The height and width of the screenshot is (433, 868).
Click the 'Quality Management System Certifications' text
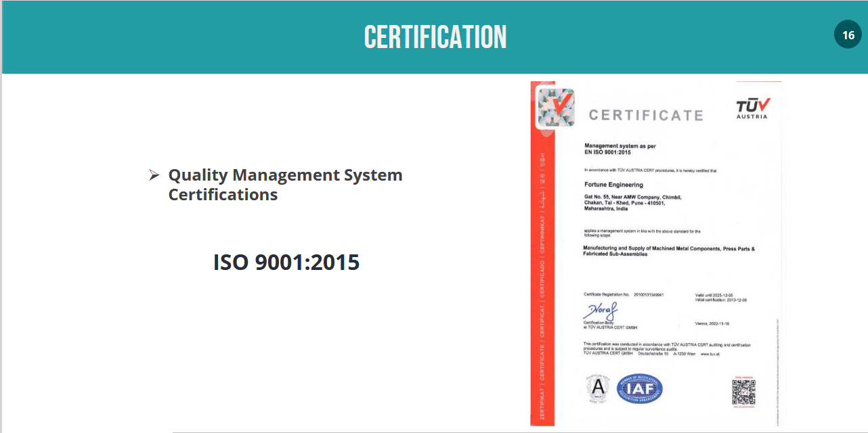285,185
